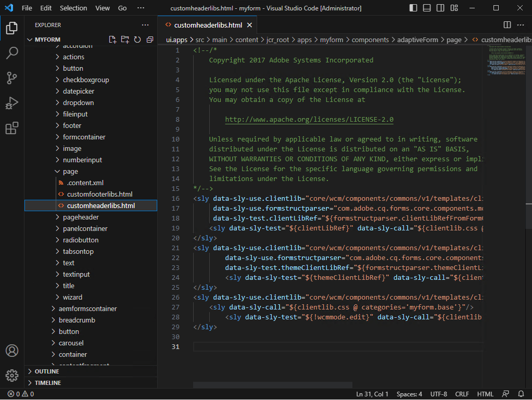Change line endings via CRLF indicator

pyautogui.click(x=462, y=394)
